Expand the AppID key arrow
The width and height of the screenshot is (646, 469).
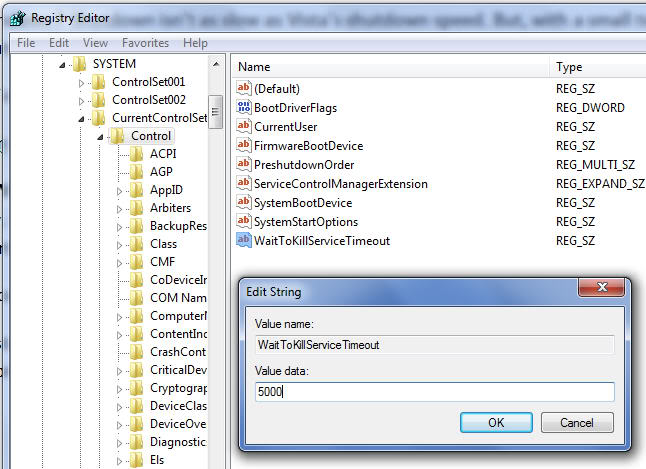point(120,190)
